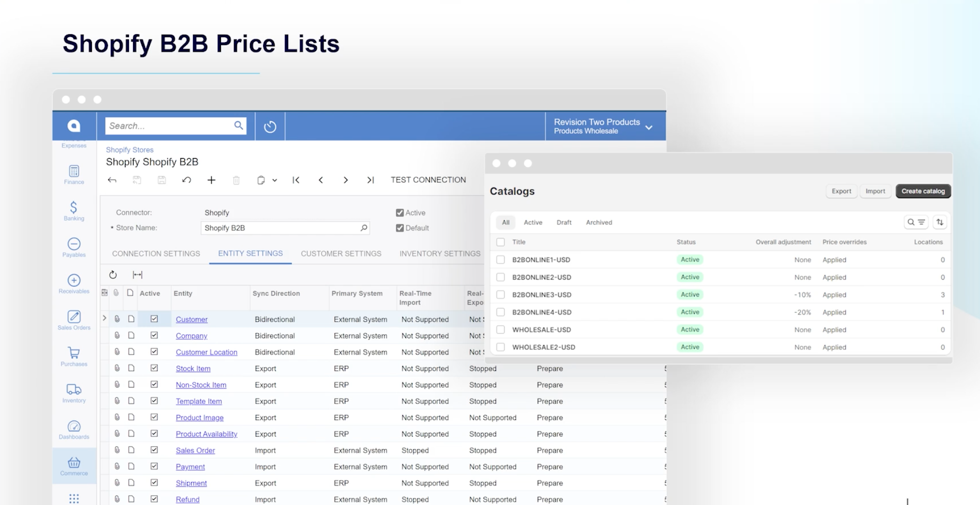Switch to Entity Settings tab
980x505 pixels.
tap(251, 254)
